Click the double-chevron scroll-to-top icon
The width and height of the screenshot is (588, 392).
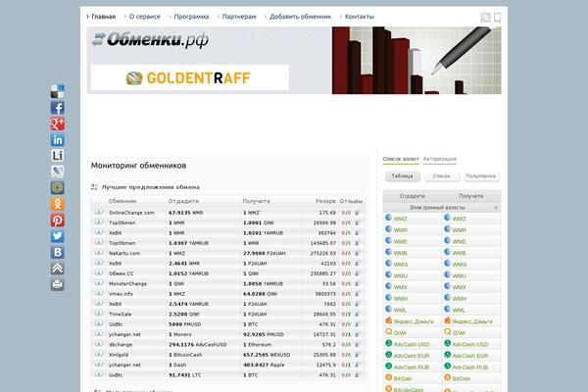coord(58,269)
